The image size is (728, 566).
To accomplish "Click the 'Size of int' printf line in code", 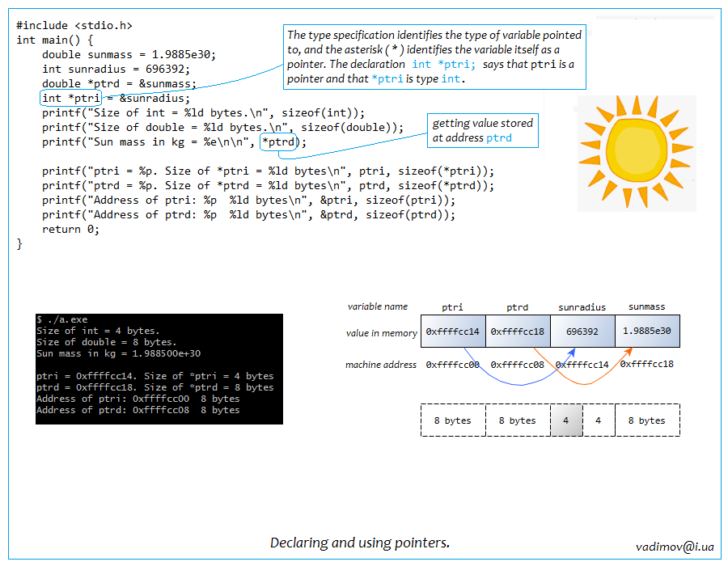I will coord(203,112).
